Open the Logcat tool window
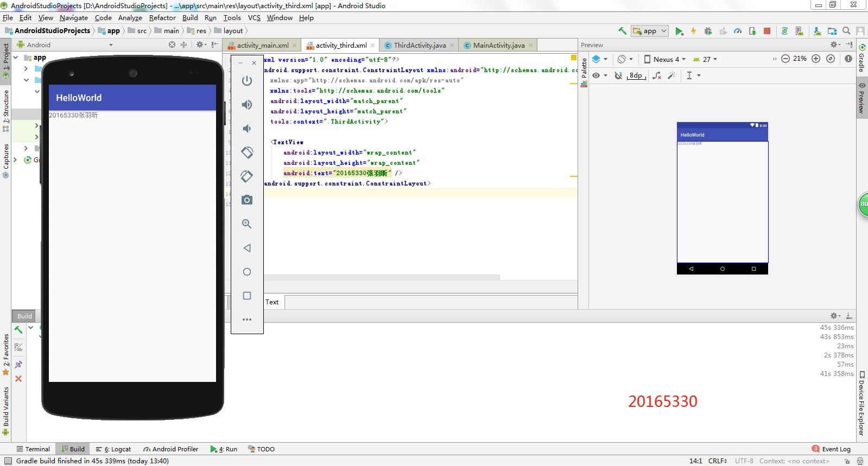The width and height of the screenshot is (868, 466). pyautogui.click(x=113, y=449)
